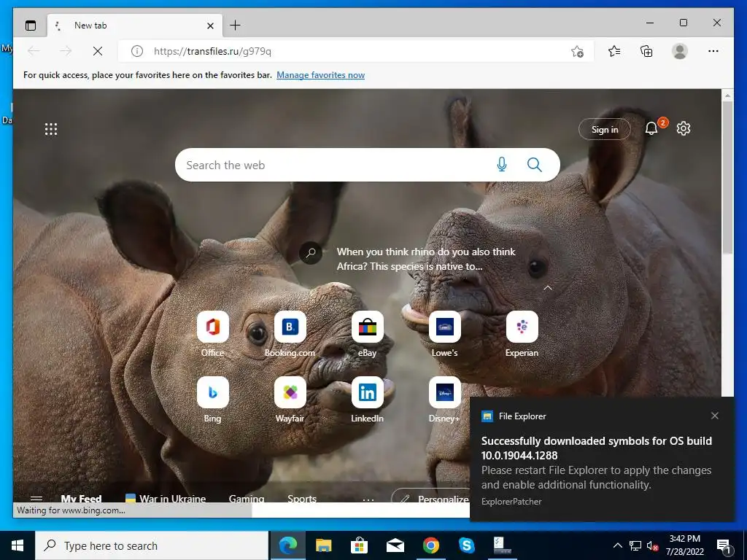Viewport: 747px width, 560px height.
Task: Open the Edge tab actions menu icon
Action: point(31,26)
